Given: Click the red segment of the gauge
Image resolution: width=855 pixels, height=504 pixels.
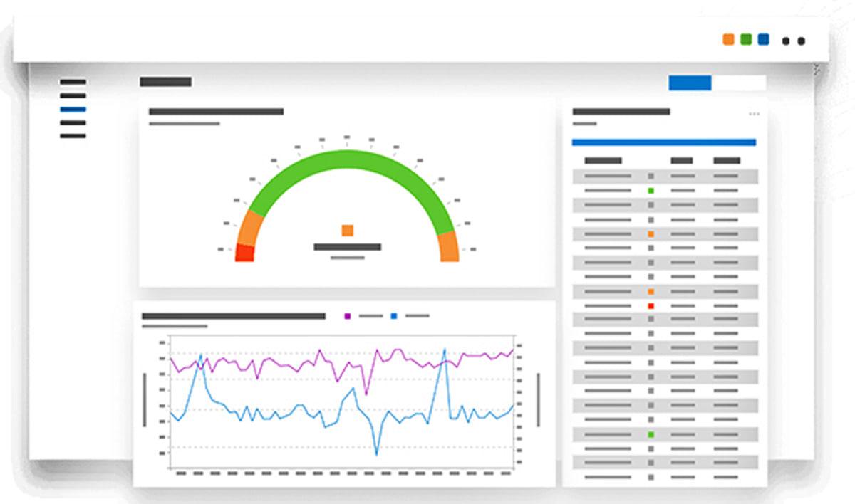Looking at the screenshot, I should click(245, 253).
